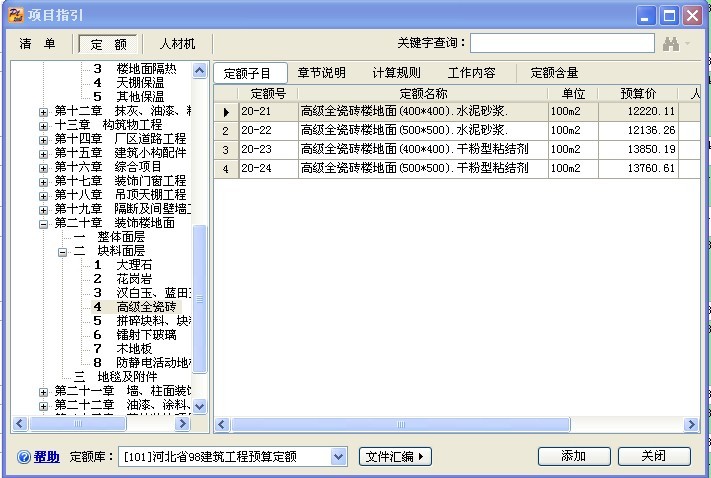
Task: Click price cell 13850.19
Action: pyautogui.click(x=638, y=150)
